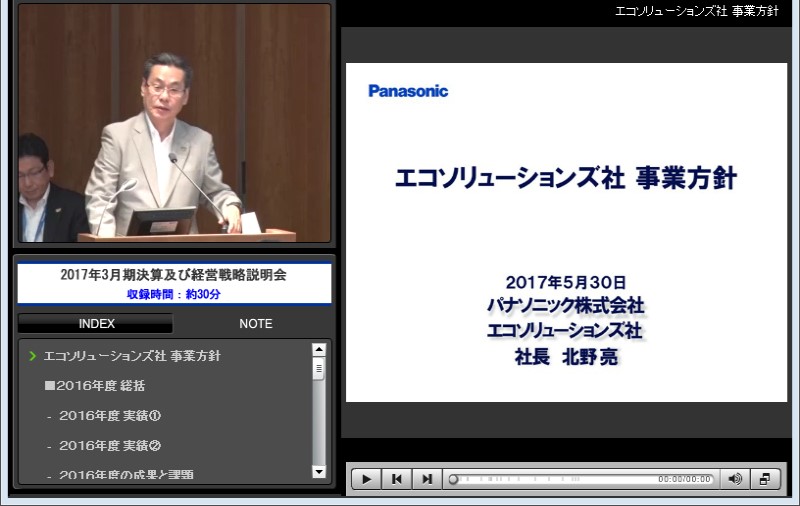Click the Panasonic logo on the slide
Viewport: 800px width, 506px height.
coord(408,91)
